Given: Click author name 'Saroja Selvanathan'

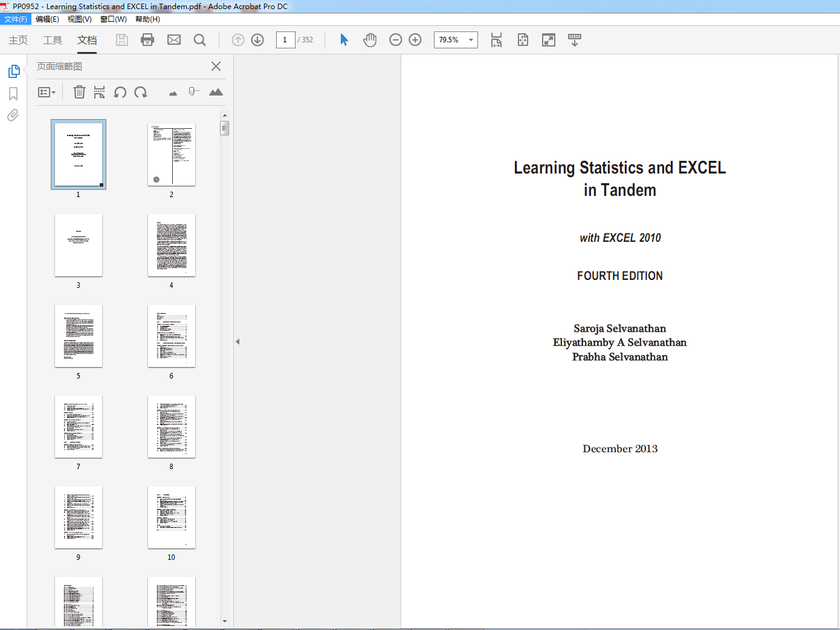Looking at the screenshot, I should pyautogui.click(x=620, y=328).
